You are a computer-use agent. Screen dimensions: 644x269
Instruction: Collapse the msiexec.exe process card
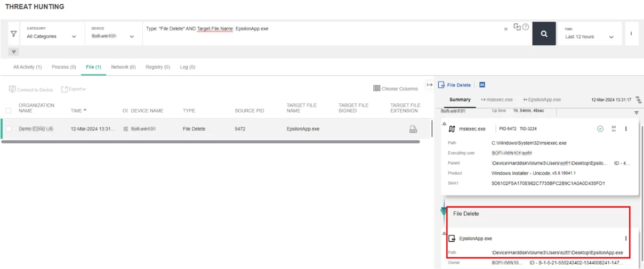[445, 124]
